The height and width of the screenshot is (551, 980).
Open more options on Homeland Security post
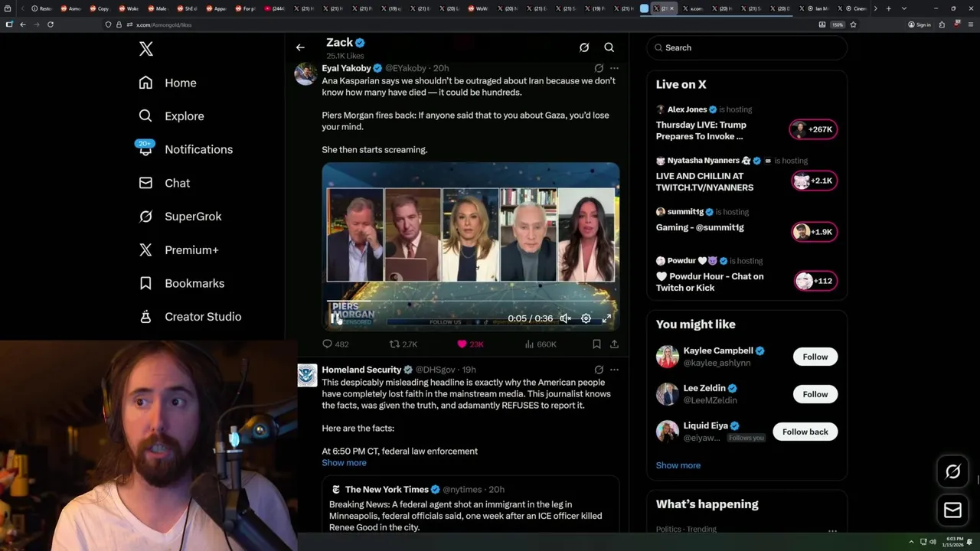614,370
